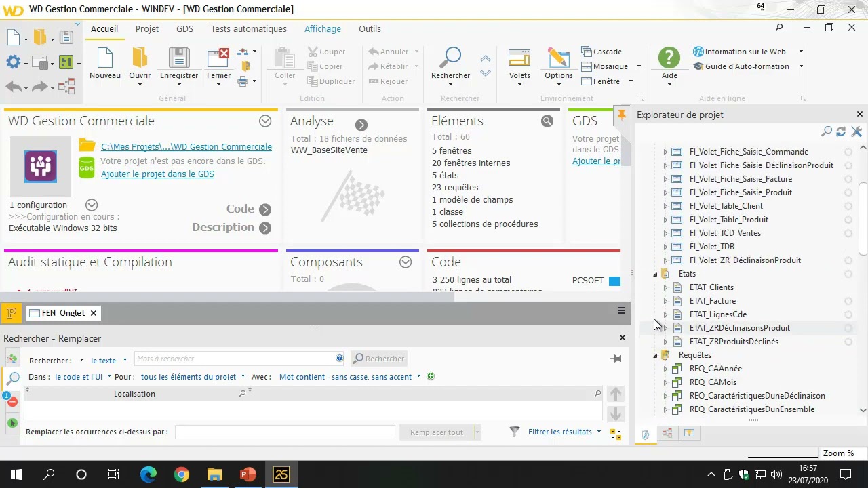Screen dimensions: 868x488
Task: Click the orange pin icon beside the GDS card
Action: click(x=621, y=115)
